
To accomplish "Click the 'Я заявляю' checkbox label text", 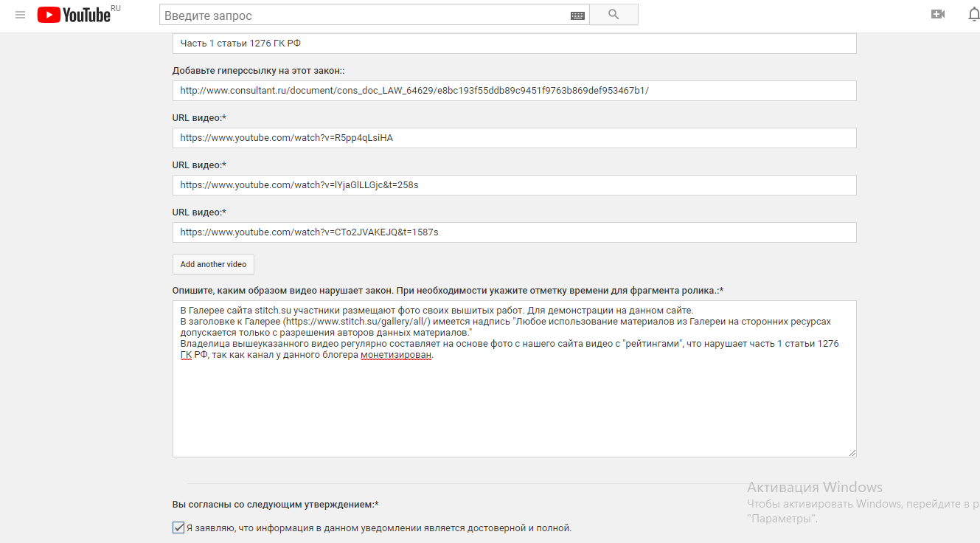I will pyautogui.click(x=378, y=528).
